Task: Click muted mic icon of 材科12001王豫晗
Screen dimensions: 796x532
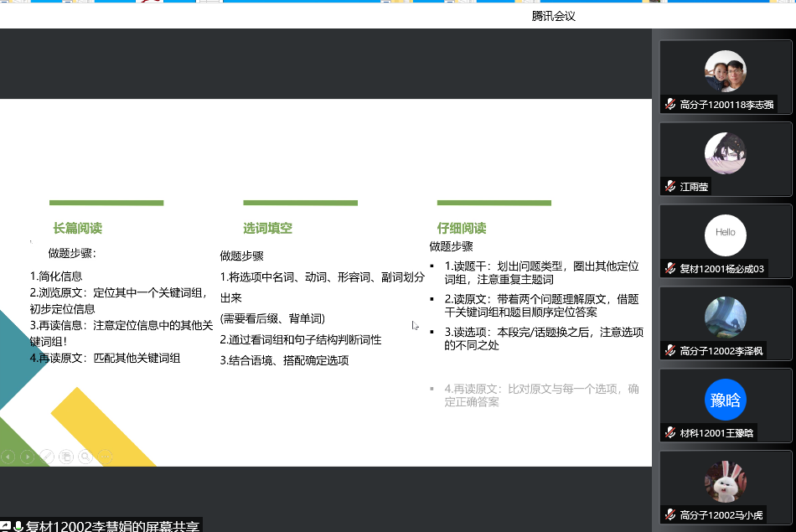Action: [x=670, y=432]
